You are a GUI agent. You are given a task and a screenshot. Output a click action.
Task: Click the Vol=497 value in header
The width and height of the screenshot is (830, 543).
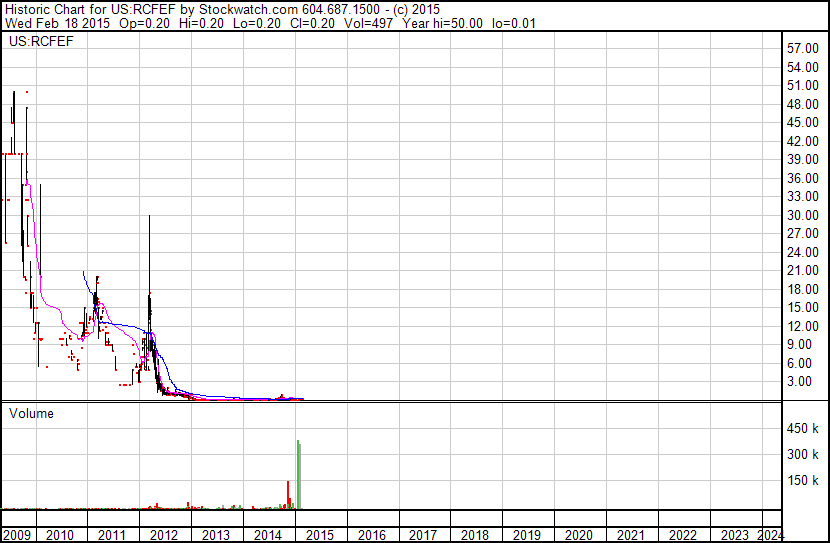[368, 23]
